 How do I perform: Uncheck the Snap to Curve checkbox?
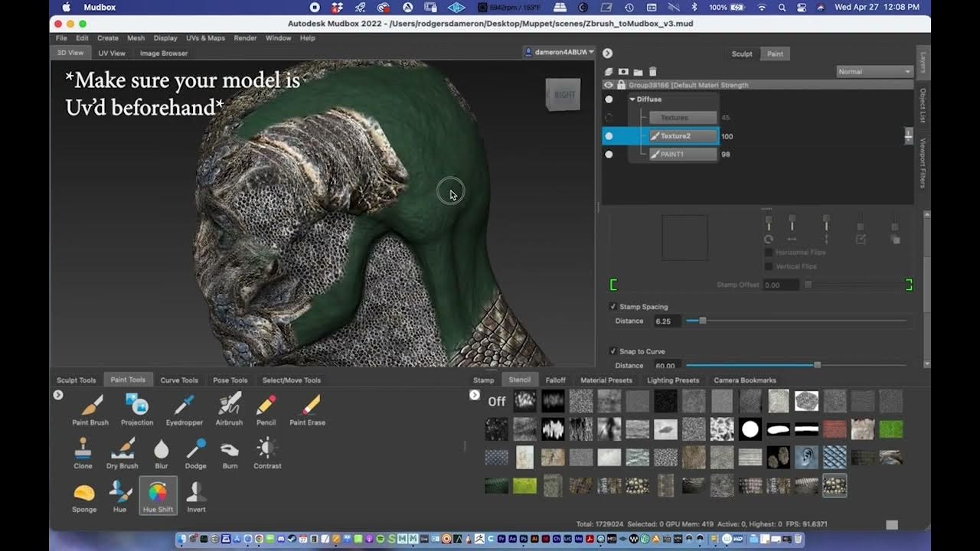[x=612, y=351]
